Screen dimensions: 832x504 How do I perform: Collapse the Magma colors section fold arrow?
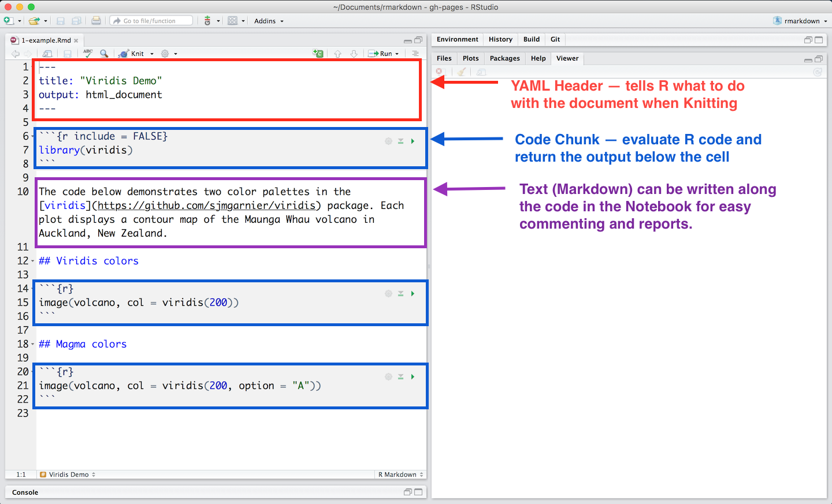(x=33, y=344)
